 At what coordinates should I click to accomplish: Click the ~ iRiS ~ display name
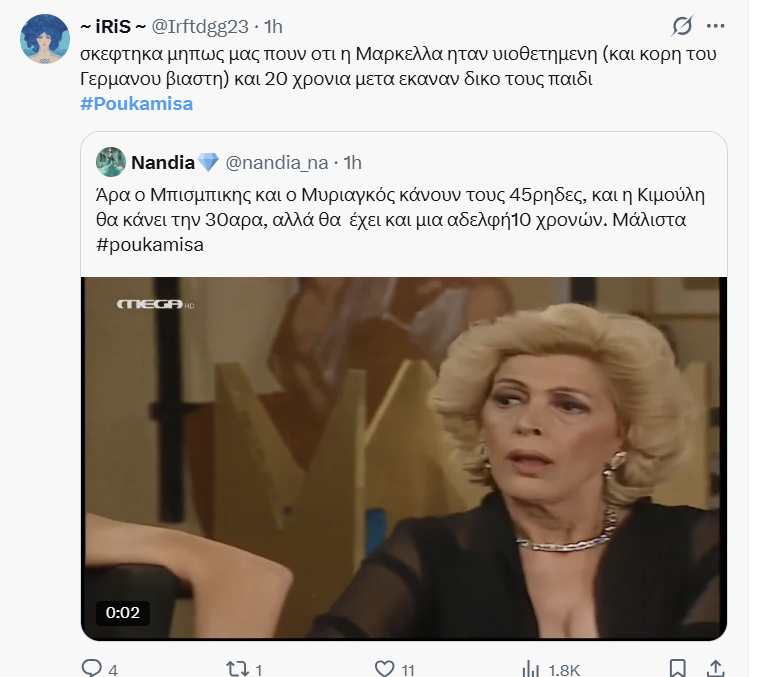point(113,26)
